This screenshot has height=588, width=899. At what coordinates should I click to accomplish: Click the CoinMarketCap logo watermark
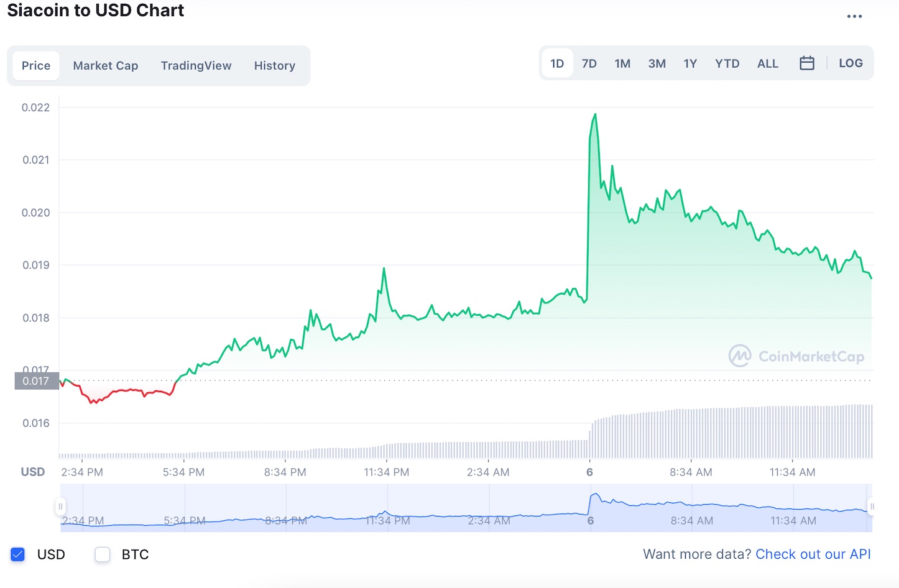point(798,356)
